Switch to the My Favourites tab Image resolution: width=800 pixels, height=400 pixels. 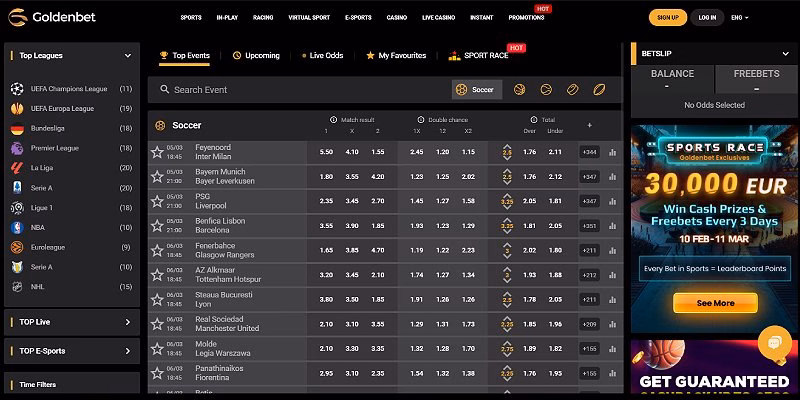pyautogui.click(x=396, y=56)
